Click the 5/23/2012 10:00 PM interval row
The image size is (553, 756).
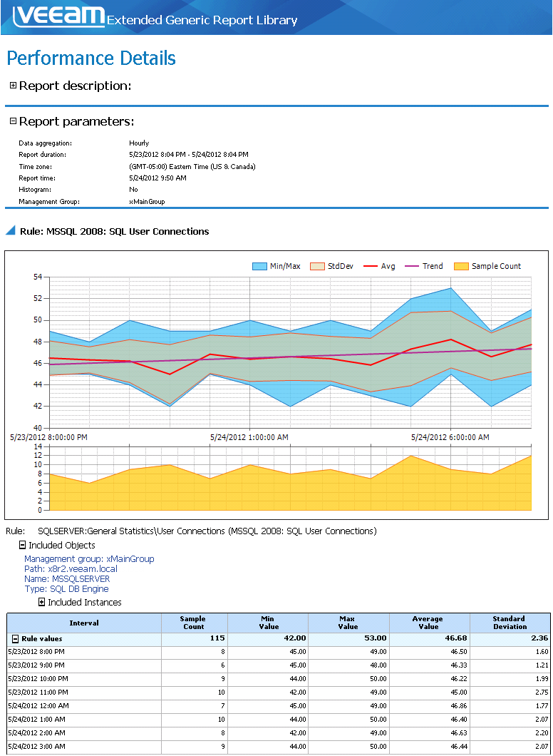pos(278,679)
